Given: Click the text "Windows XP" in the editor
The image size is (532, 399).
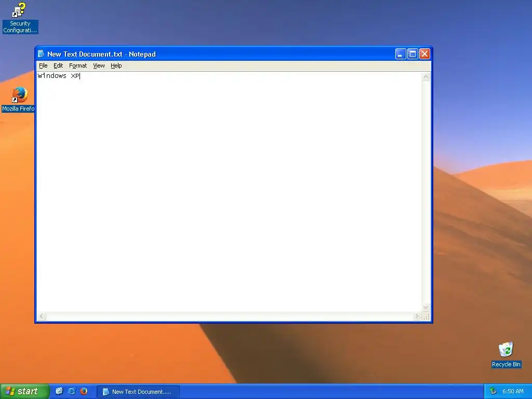Looking at the screenshot, I should pos(58,76).
